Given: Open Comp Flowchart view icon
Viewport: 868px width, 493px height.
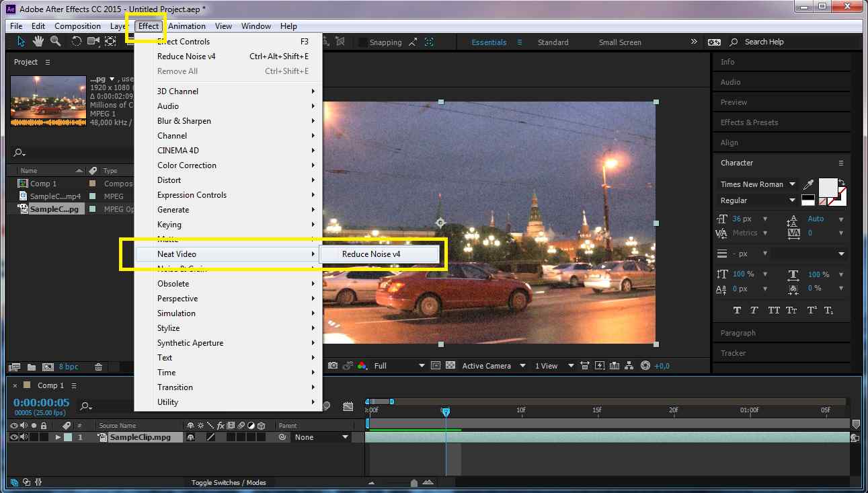Looking at the screenshot, I should tap(629, 366).
